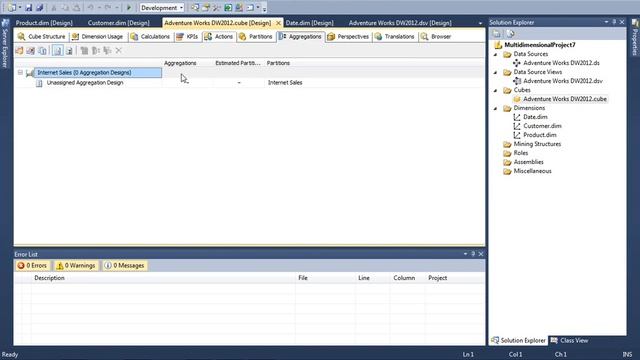Select the MultidimensionalProject7 project node
Image resolution: width=640 pixels, height=360 pixels.
(x=540, y=45)
